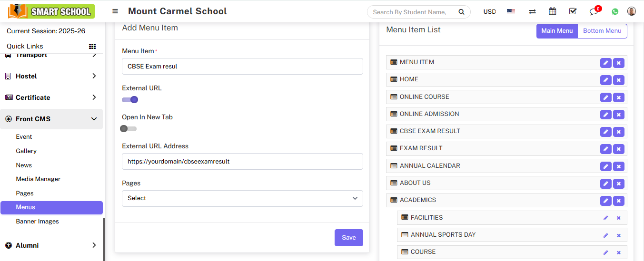
Task: Click the USD currency selector
Action: [x=489, y=12]
